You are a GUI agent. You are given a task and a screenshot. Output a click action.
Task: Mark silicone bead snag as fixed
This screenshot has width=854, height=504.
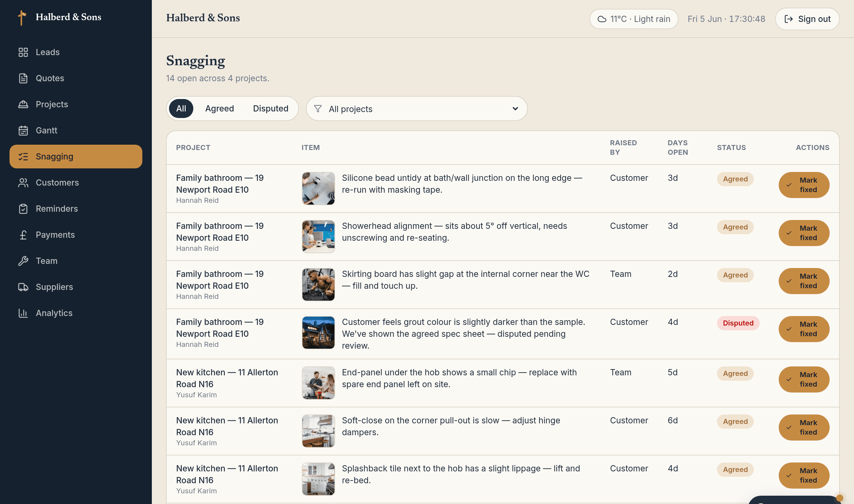[804, 185]
